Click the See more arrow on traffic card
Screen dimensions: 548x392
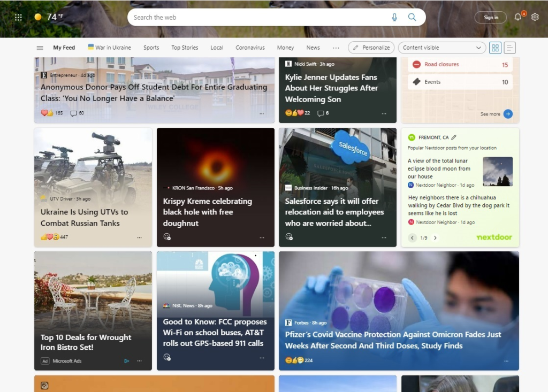508,114
